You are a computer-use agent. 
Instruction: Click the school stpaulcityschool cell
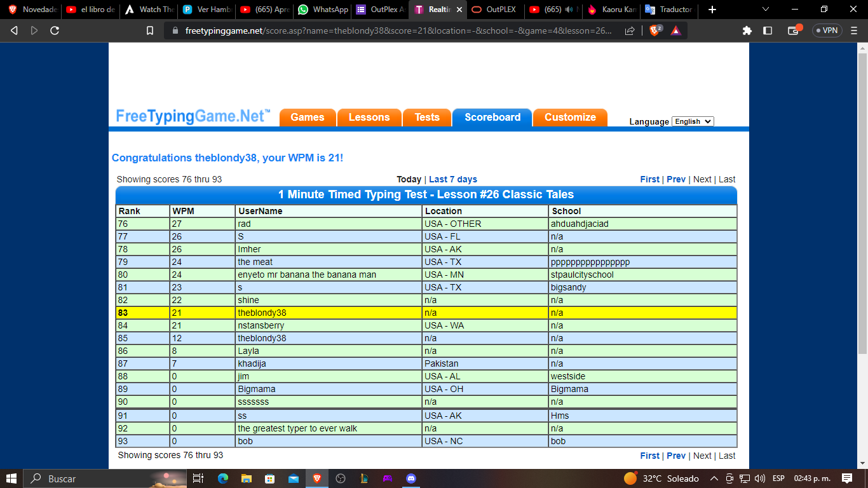pyautogui.click(x=642, y=274)
